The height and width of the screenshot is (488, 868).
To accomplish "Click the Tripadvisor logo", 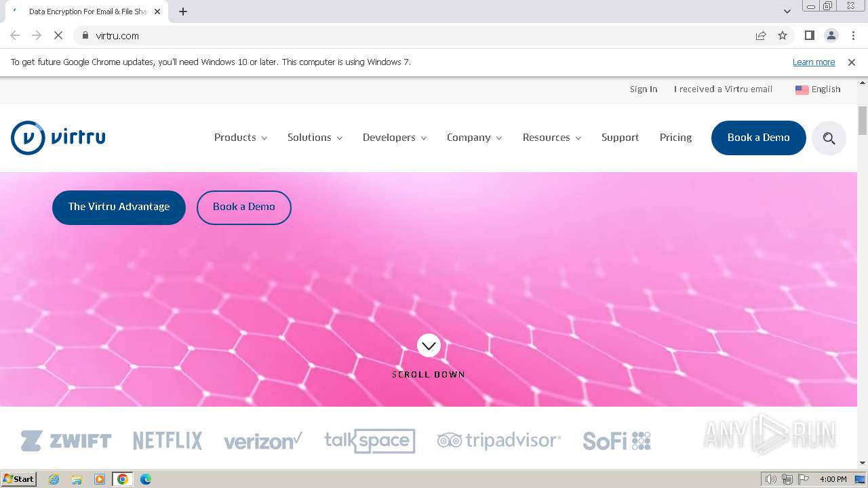I will (499, 441).
